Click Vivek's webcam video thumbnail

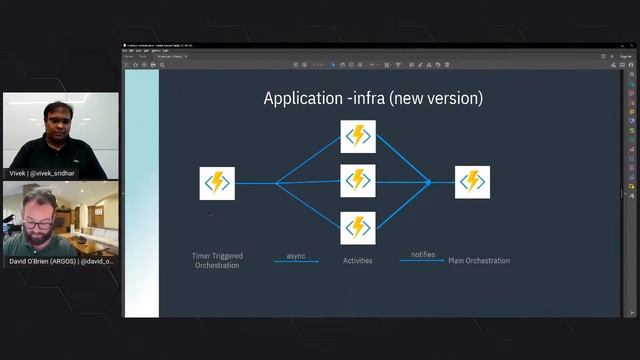61,136
